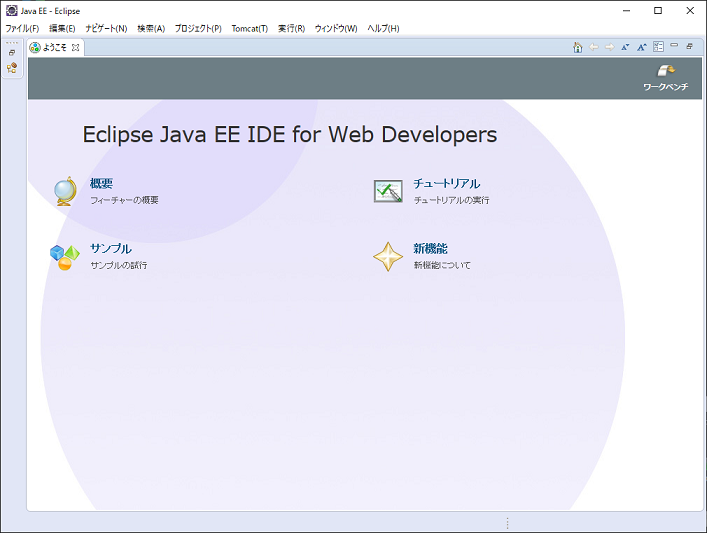Open the プロジェクト(P) menu
This screenshot has width=707, height=533.
pos(198,28)
